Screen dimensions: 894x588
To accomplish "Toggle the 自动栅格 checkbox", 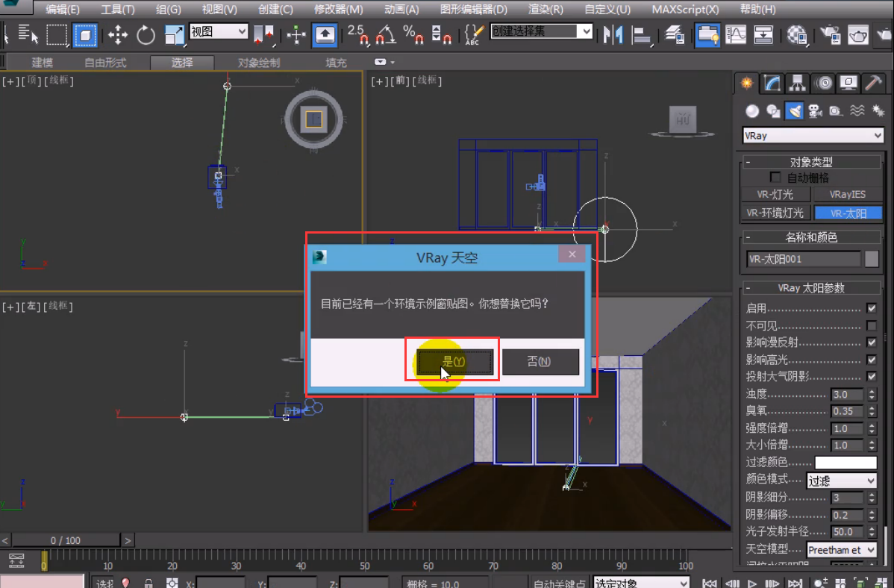I will click(x=775, y=178).
